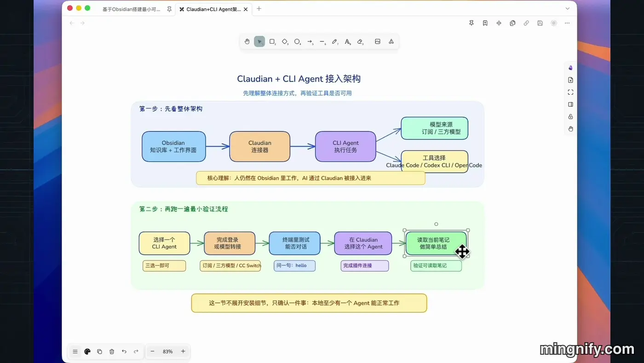Go back with the left navigation arrow
Image resolution: width=644 pixels, height=363 pixels.
pos(72,23)
